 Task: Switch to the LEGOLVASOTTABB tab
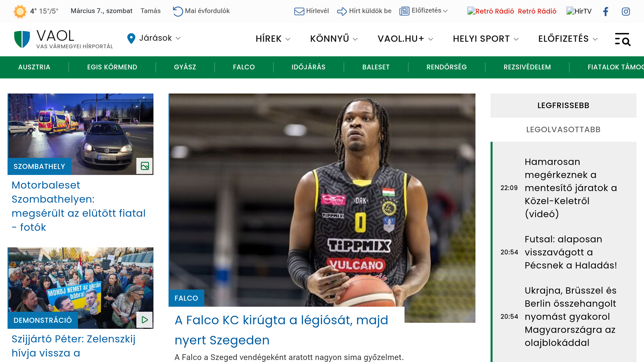(x=563, y=130)
